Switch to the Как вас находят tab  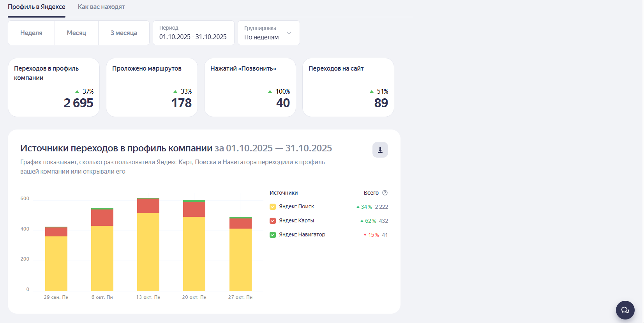click(101, 7)
